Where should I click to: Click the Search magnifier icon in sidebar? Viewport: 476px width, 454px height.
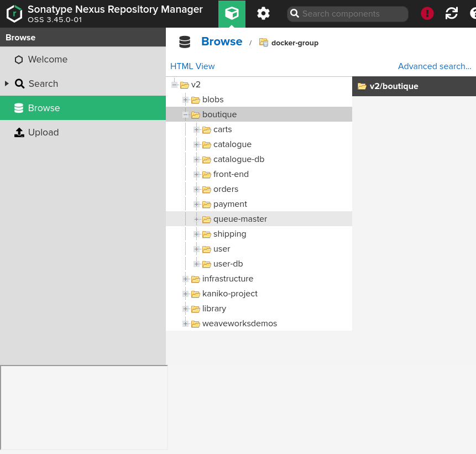(20, 84)
